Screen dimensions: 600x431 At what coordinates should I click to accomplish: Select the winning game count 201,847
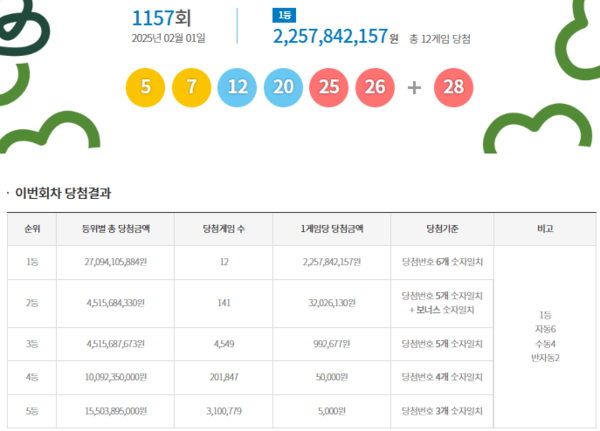click(224, 377)
